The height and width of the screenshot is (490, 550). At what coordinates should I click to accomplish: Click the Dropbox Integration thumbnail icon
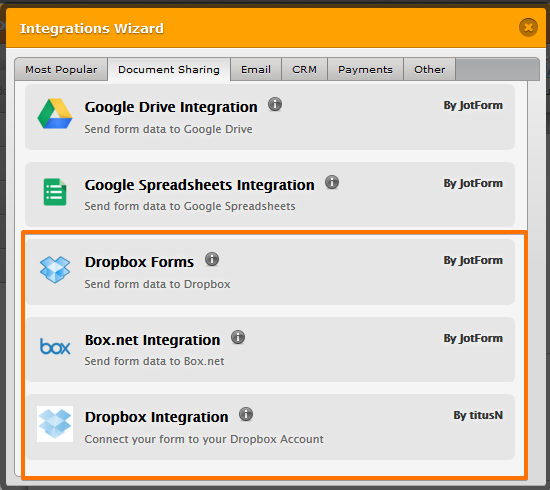coord(55,424)
